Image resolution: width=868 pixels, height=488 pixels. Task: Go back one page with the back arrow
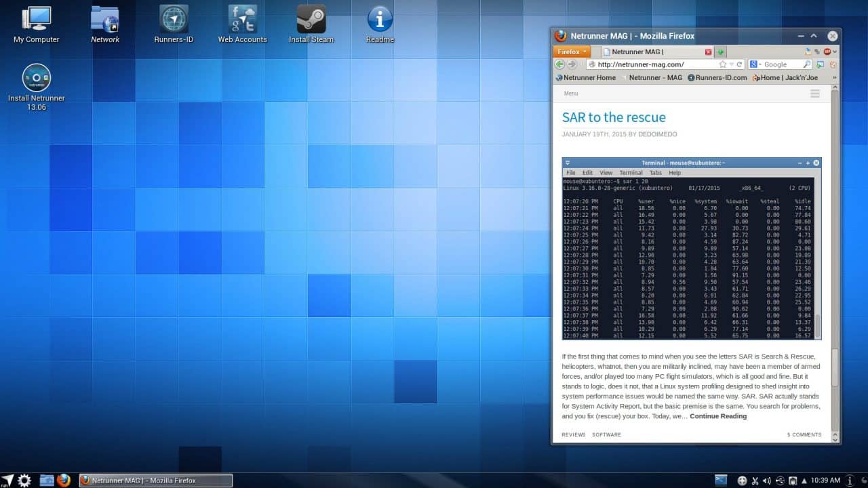click(559, 64)
